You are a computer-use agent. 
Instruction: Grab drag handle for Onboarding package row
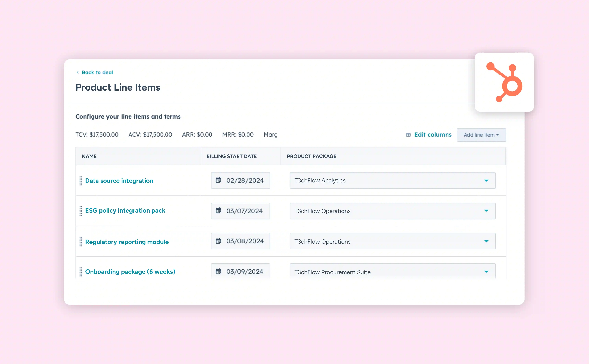point(81,272)
